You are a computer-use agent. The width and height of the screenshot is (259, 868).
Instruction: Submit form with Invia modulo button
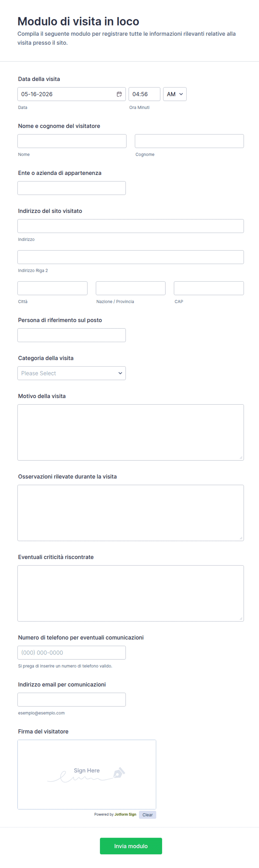coord(131,846)
